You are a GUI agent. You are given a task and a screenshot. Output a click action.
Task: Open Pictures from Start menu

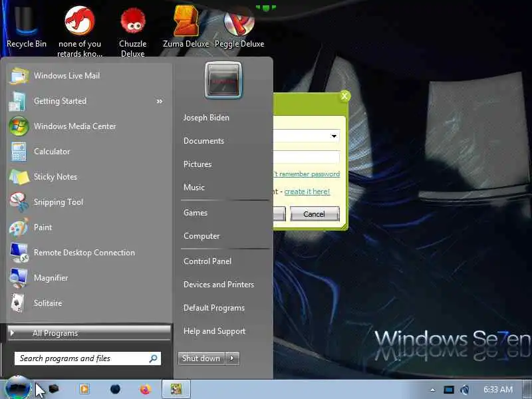tap(198, 164)
